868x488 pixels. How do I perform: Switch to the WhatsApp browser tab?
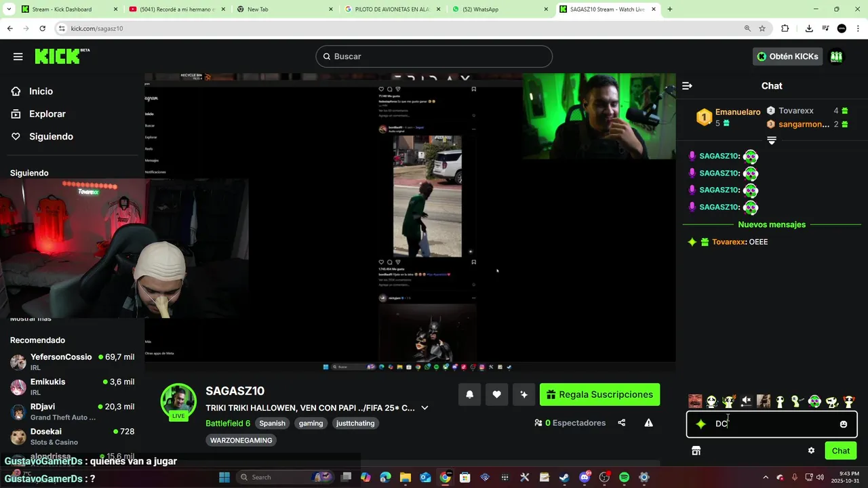click(x=501, y=9)
